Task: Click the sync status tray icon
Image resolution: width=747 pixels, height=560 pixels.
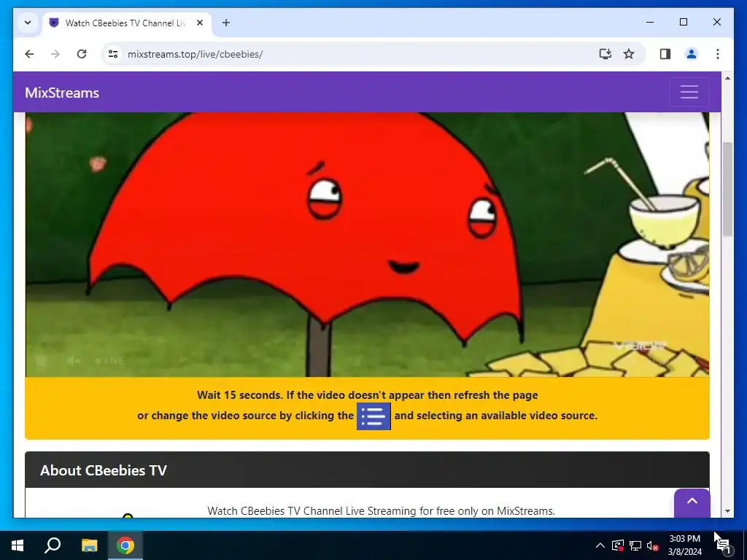Action: (x=617, y=545)
